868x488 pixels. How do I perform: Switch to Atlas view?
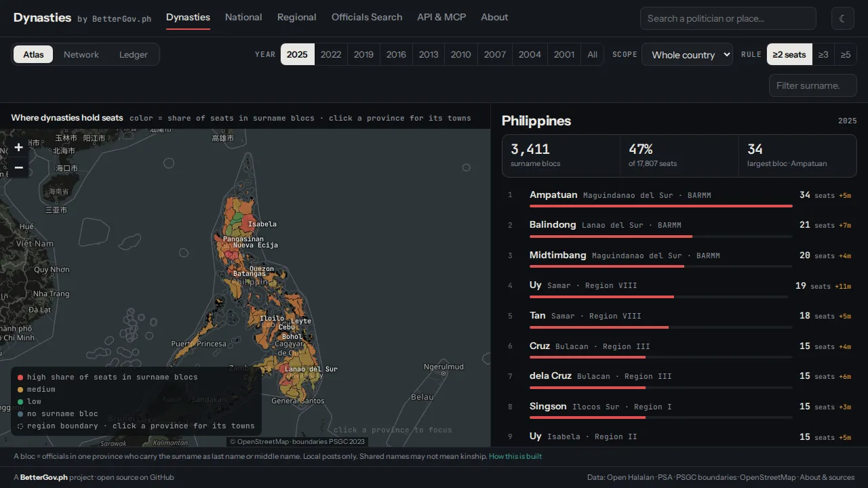point(33,54)
